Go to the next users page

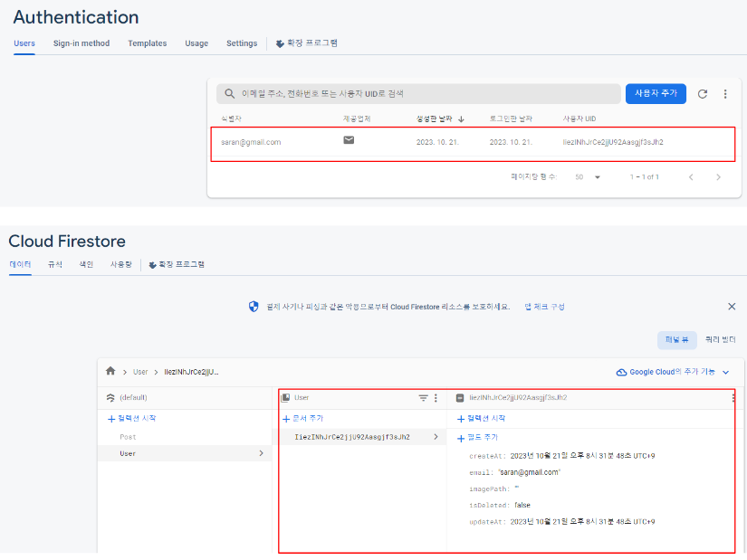point(718,177)
